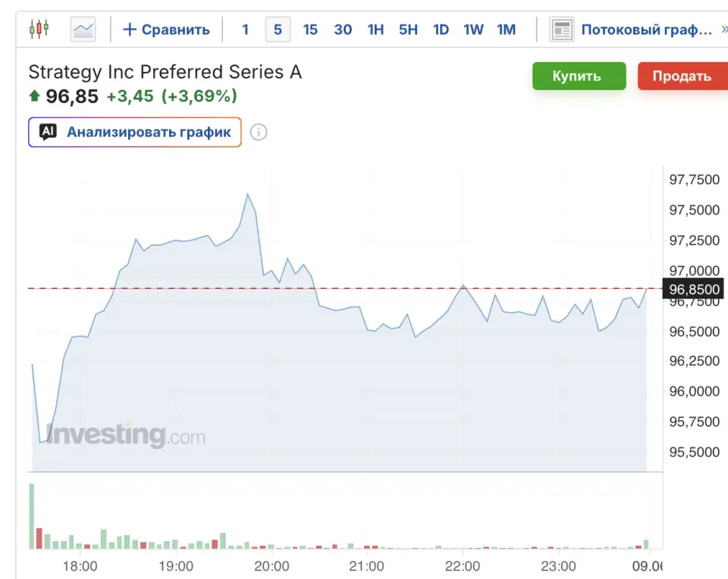
Task: Click the 96,8500 current price marker
Action: coord(692,289)
